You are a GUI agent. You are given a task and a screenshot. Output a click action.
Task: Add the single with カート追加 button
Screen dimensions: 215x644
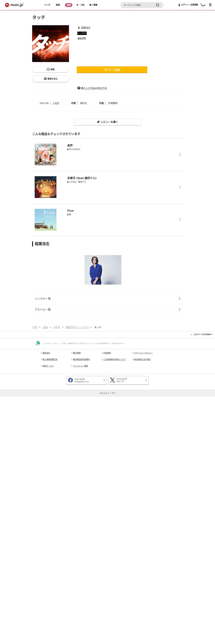[x=112, y=70]
